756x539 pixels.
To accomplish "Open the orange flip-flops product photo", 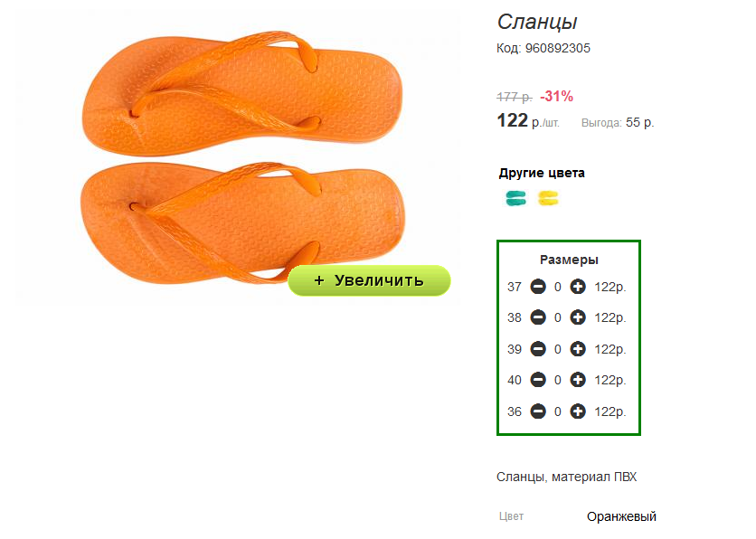I will (237, 156).
